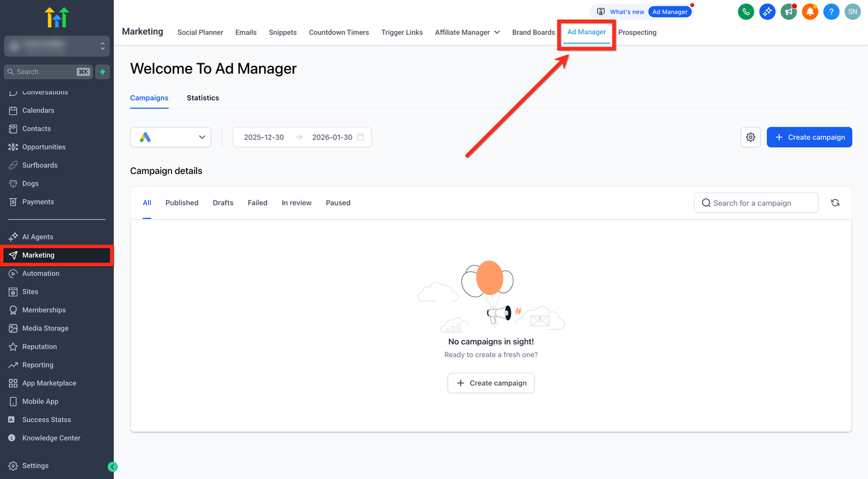Click the blue Create campaign button
Screen dimensions: 868x479
[809, 137]
